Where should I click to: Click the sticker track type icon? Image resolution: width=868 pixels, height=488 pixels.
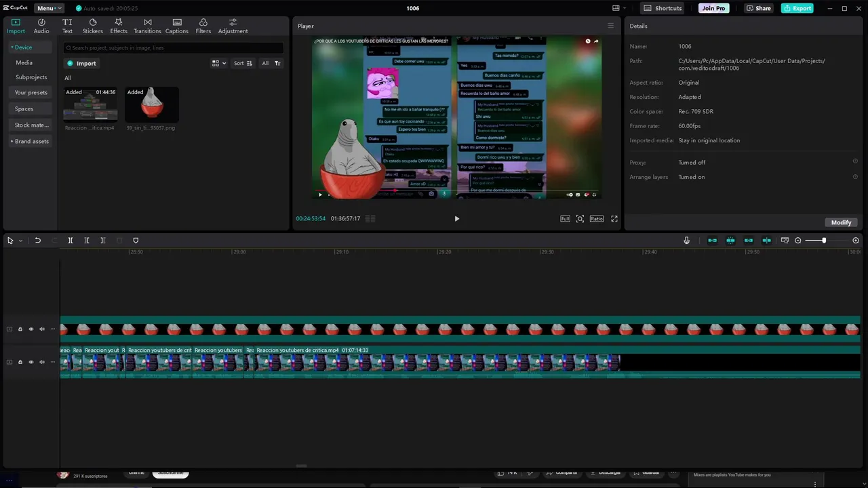coord(9,329)
